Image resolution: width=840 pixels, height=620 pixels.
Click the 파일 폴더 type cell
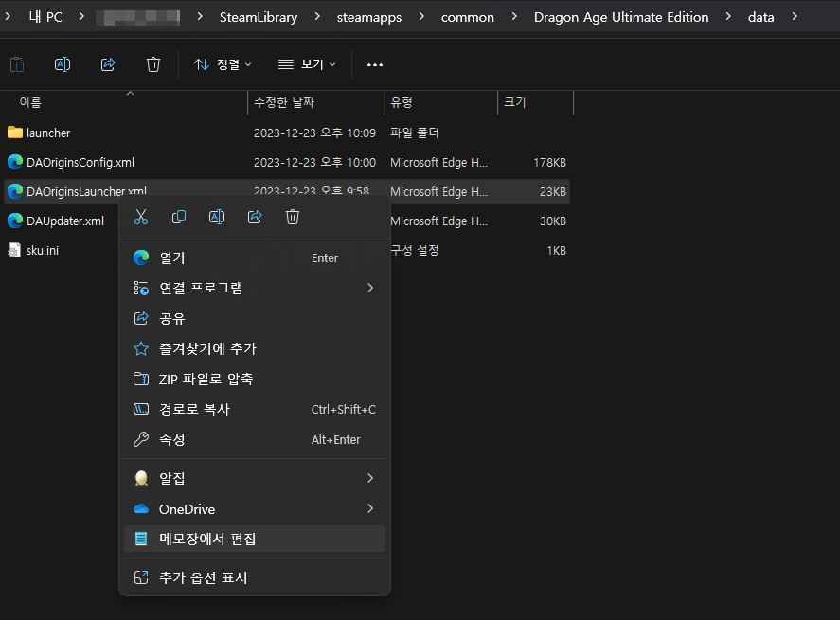(x=415, y=133)
